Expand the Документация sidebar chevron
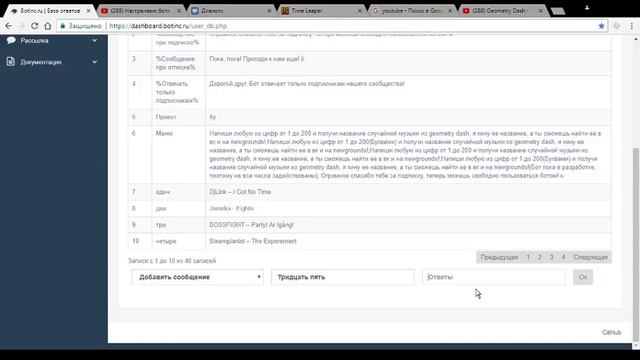The image size is (640, 360). (x=94, y=62)
